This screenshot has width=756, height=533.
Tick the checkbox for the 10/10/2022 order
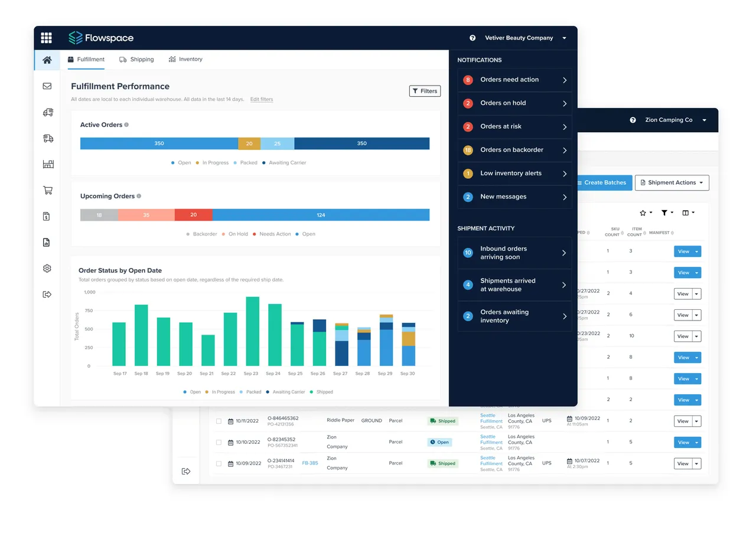[219, 442]
